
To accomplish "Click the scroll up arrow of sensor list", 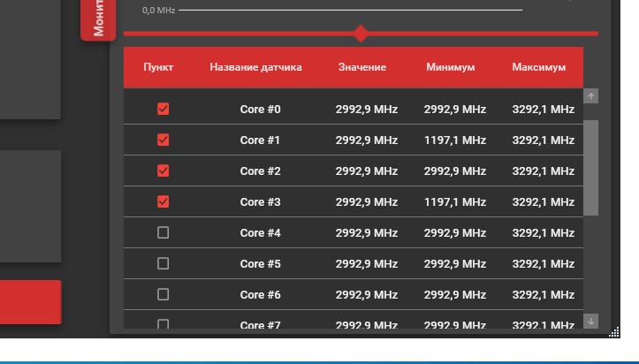I will (591, 95).
